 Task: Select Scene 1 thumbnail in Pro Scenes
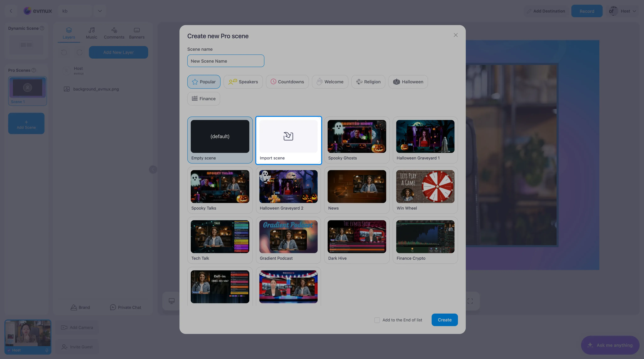[28, 91]
